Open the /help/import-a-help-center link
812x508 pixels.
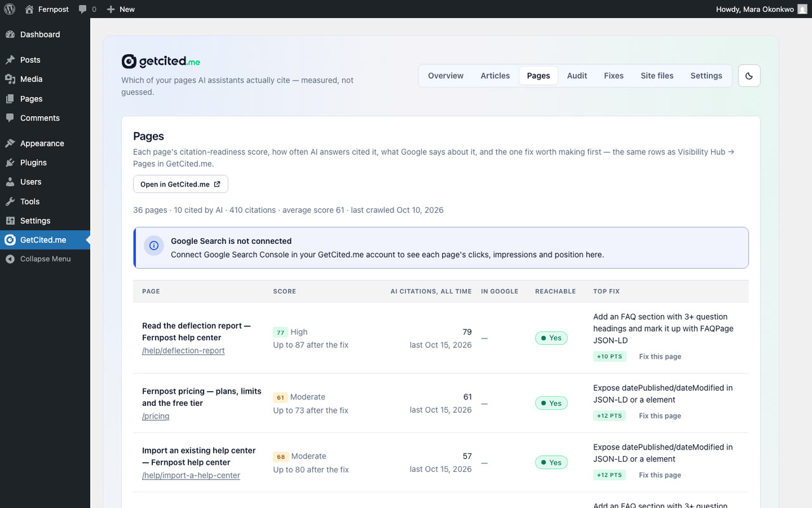click(191, 475)
